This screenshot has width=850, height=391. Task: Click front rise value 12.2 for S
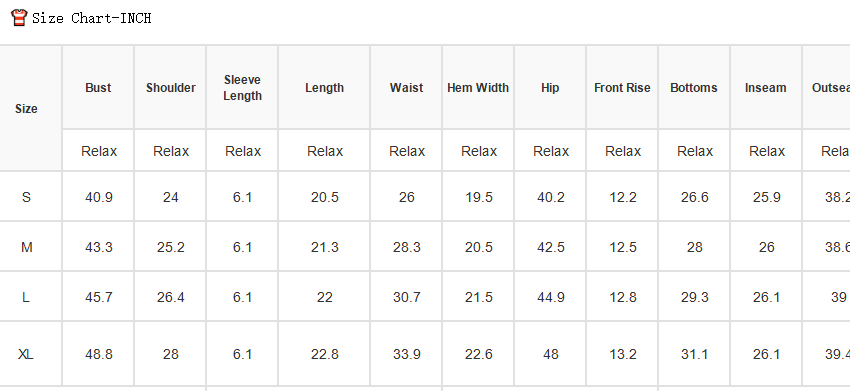[x=622, y=197]
